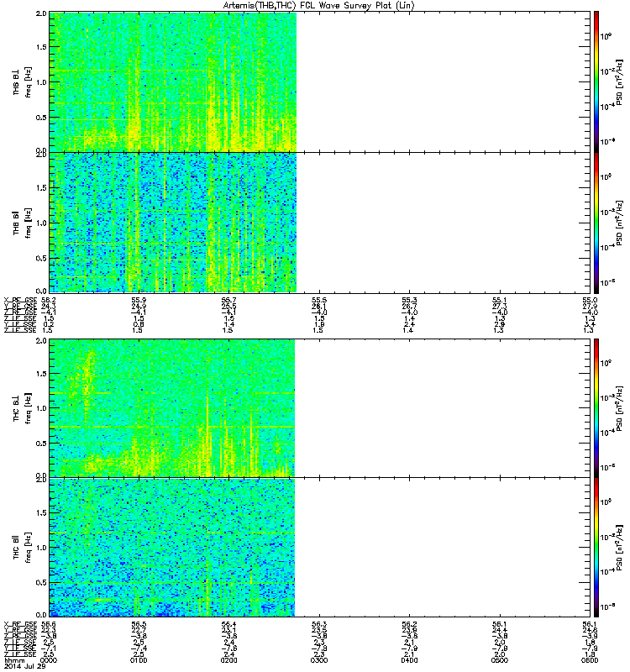Image resolution: width=630 pixels, height=672 pixels.
Task: Click the Y_RE_GSE value '22.7'
Action: 139,630
